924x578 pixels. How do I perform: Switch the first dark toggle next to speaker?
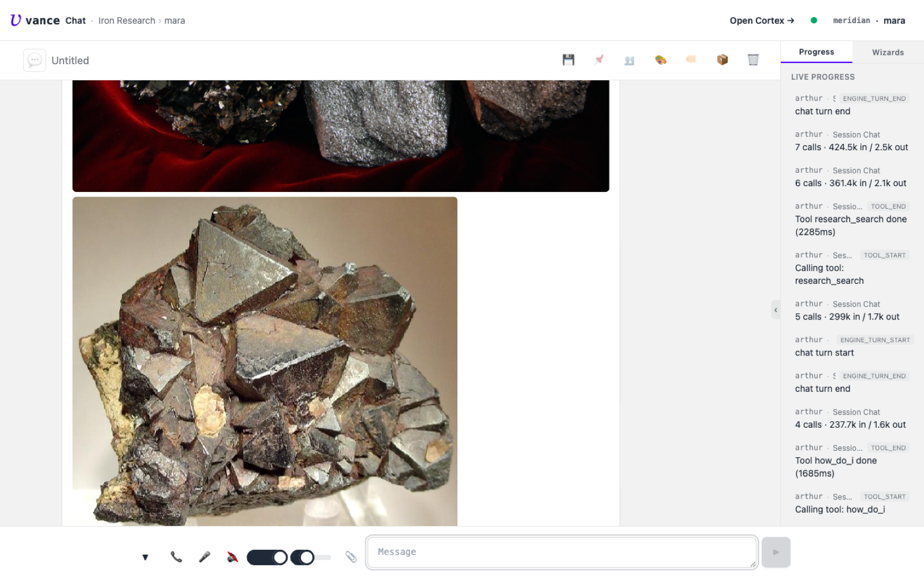click(x=267, y=557)
